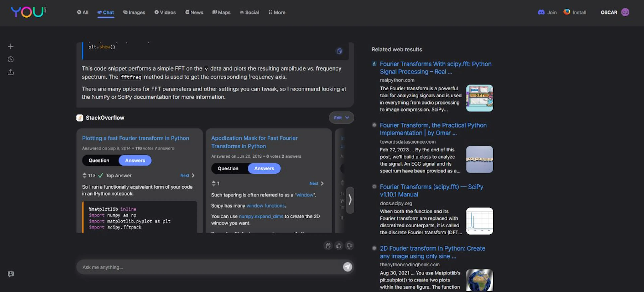Image resolution: width=644 pixels, height=292 pixels.
Task: Click the Join text in header
Action: click(x=552, y=12)
